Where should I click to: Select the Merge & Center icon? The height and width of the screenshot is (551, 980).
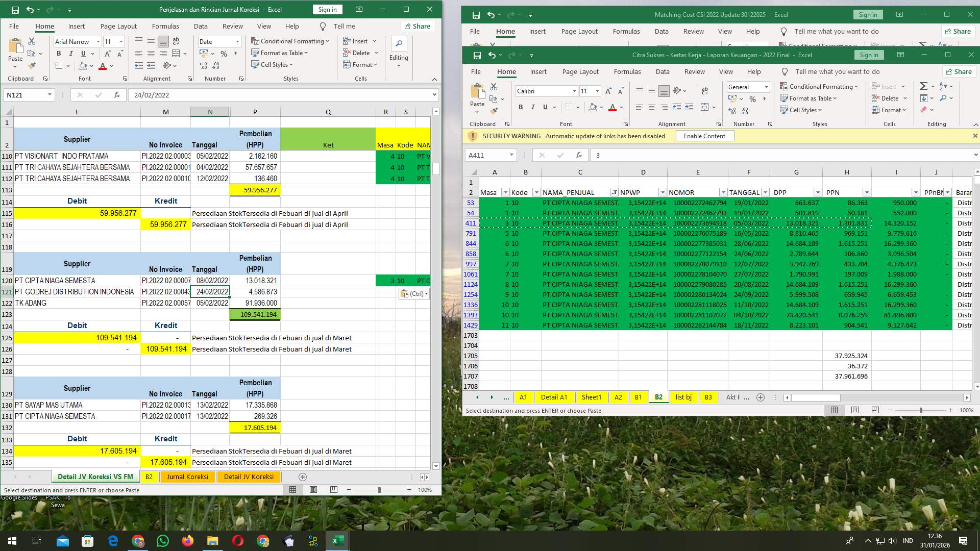tap(176, 53)
